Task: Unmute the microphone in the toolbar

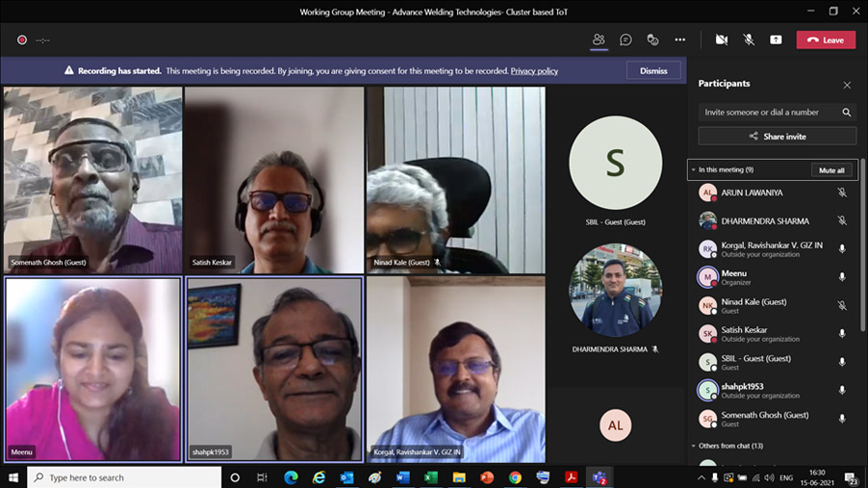Action: (x=749, y=39)
